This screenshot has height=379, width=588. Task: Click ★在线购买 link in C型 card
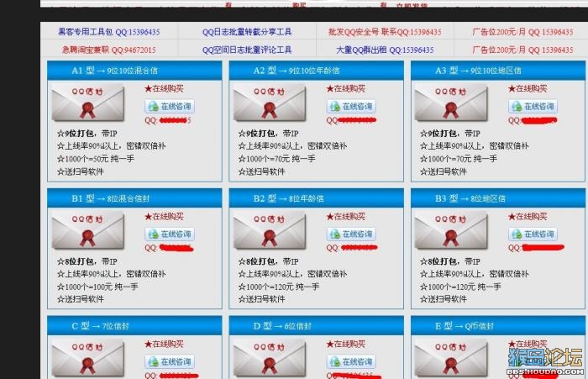(x=164, y=344)
